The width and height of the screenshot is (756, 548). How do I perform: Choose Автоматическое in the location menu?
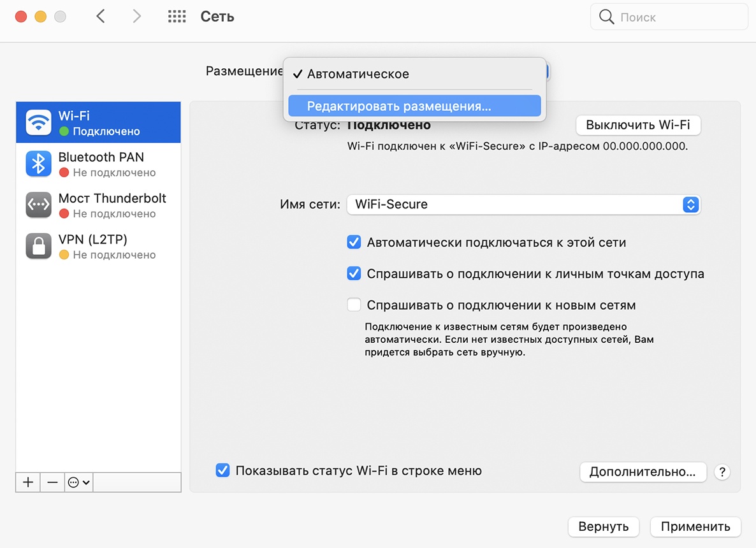[x=414, y=74]
